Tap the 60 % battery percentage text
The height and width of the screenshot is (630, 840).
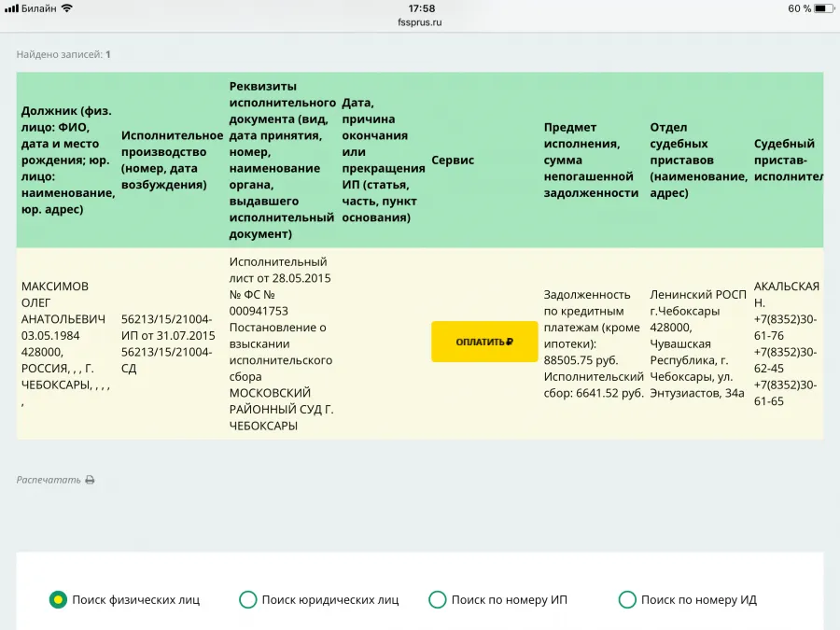click(x=799, y=8)
